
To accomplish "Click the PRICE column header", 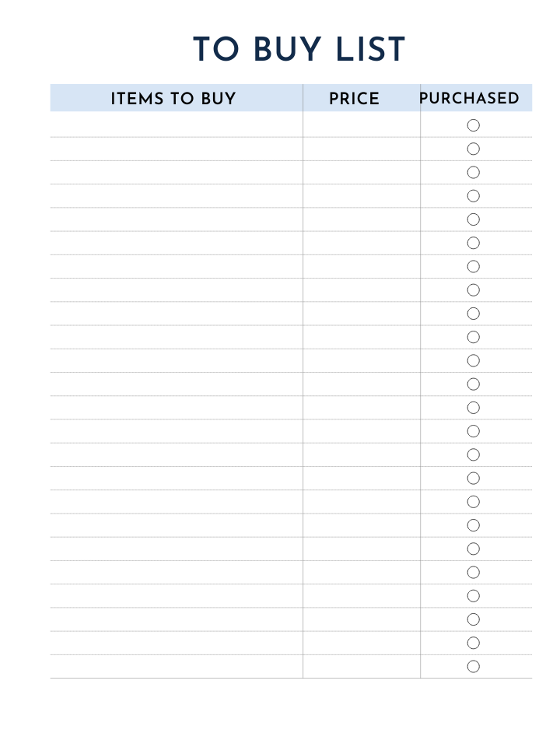I will (x=354, y=98).
